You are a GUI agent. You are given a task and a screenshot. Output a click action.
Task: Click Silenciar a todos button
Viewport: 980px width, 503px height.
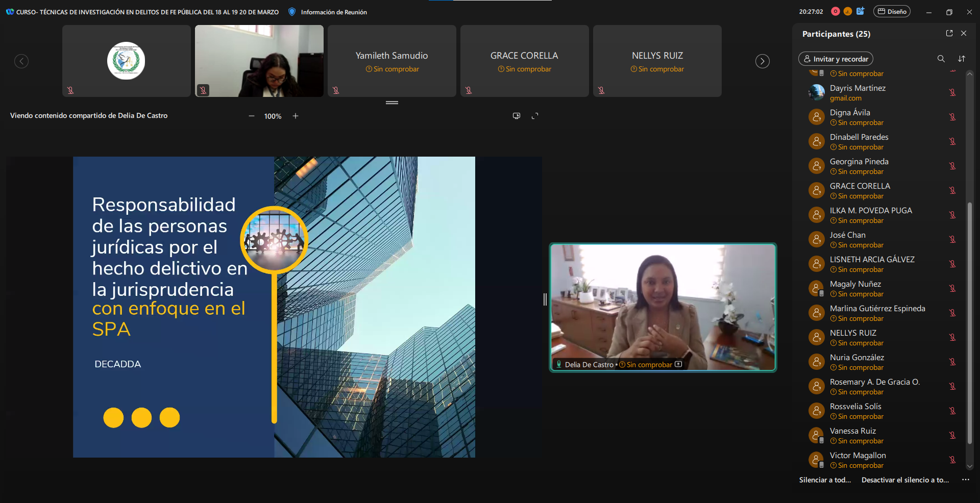[825, 480]
